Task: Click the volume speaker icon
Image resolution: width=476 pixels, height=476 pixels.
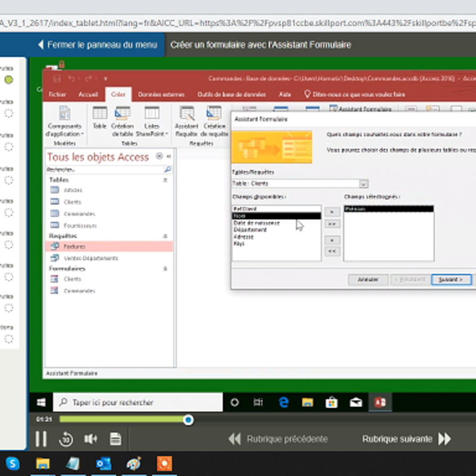Action: [x=90, y=439]
